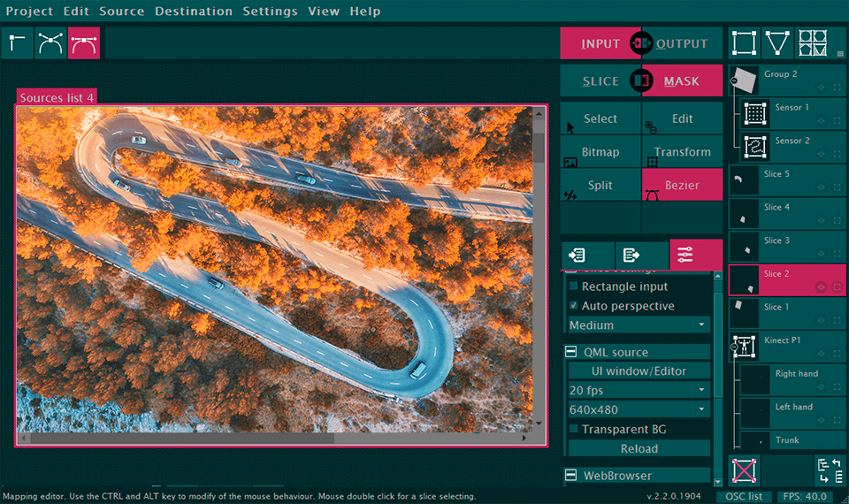Click the slice order arrange icon
Viewport: 849px width, 504px height.
click(x=829, y=470)
